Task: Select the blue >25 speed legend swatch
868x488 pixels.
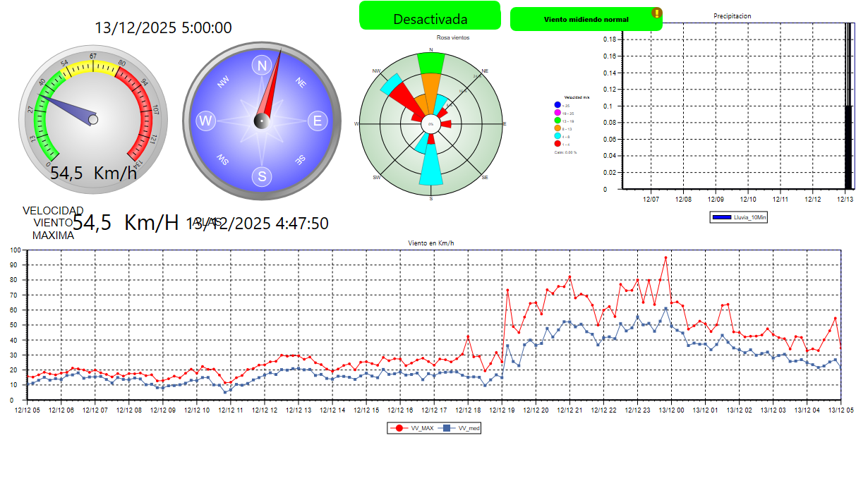Action: click(x=557, y=105)
